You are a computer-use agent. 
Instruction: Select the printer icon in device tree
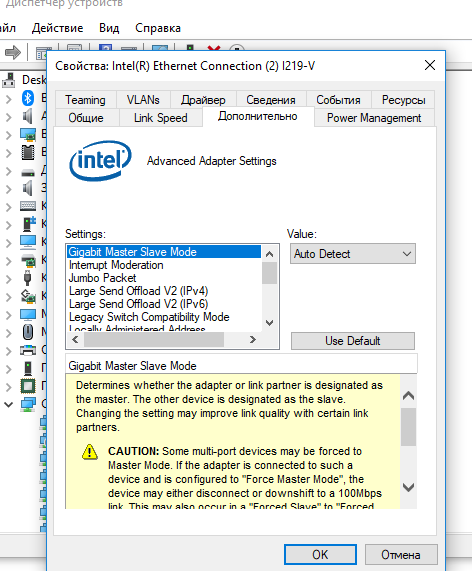[28, 350]
